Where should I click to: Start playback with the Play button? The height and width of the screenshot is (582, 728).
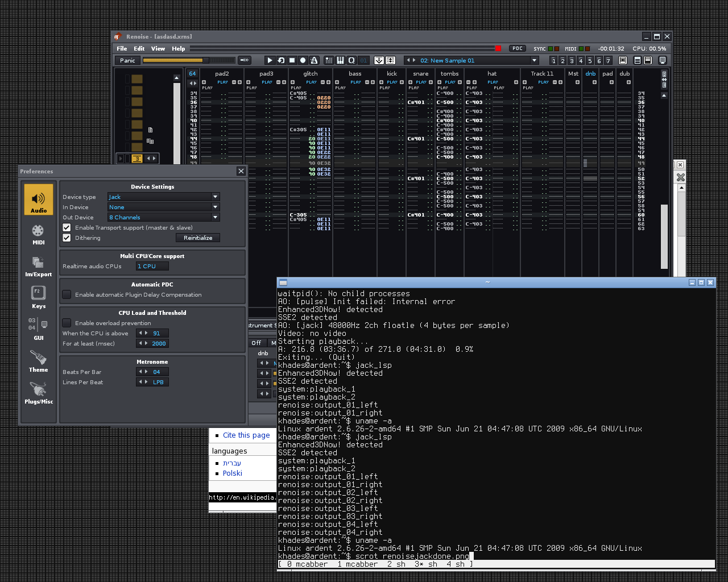pos(270,60)
